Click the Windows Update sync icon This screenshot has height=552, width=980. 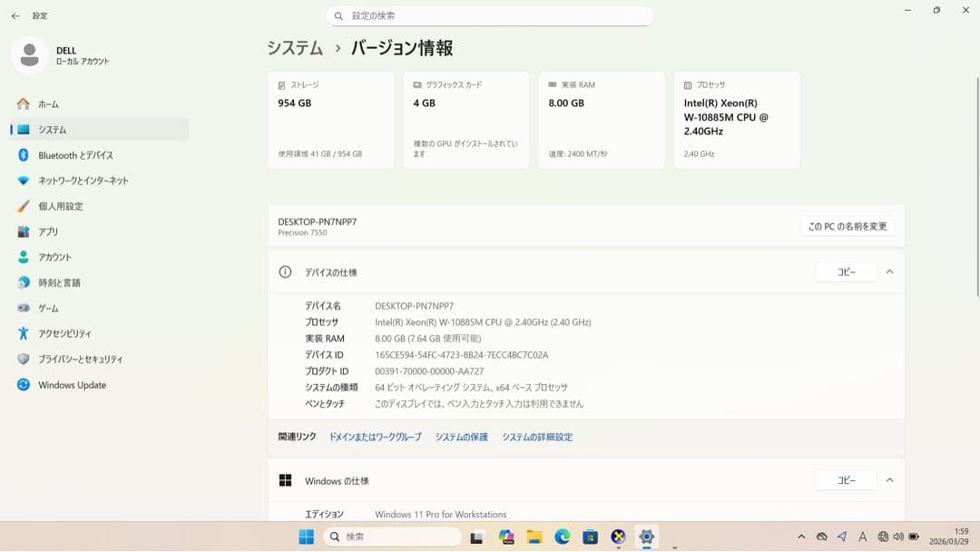pos(23,385)
